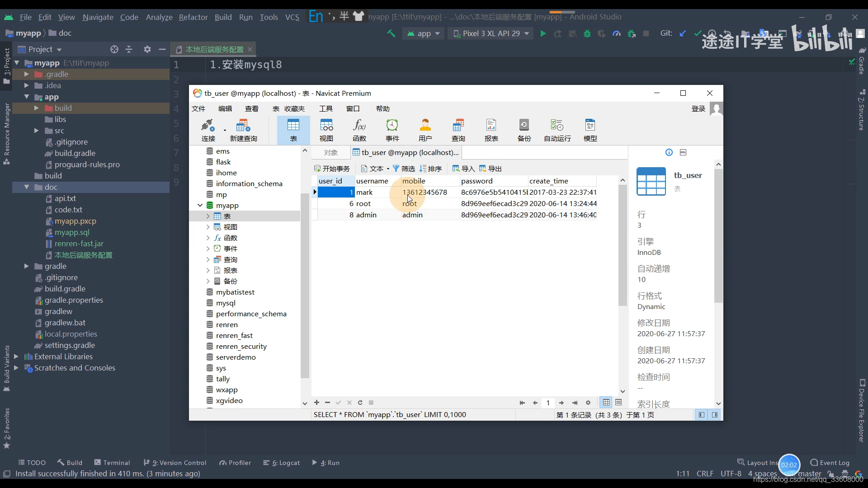
Task: Click the data grid vertical scrollbar
Action: point(623,246)
